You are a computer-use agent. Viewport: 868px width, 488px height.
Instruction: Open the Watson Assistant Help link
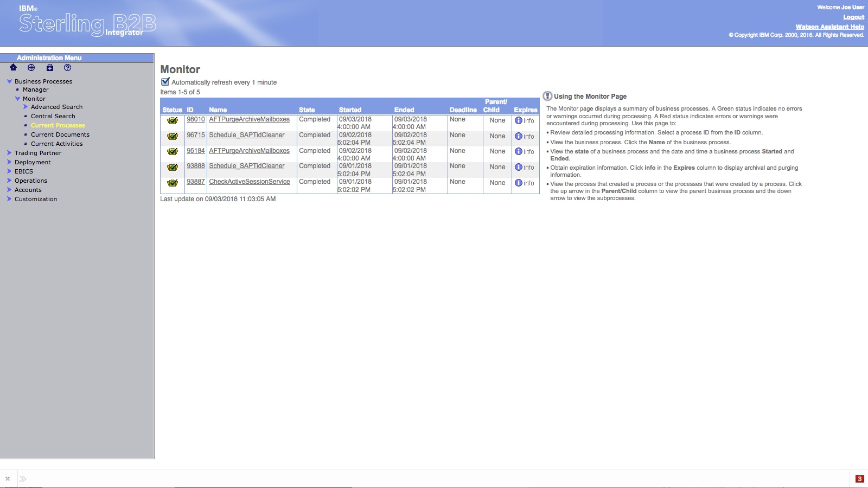[x=829, y=27]
